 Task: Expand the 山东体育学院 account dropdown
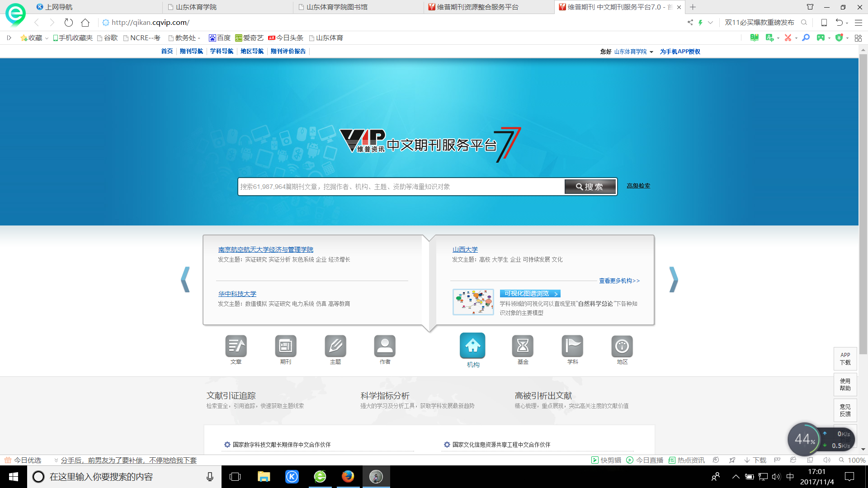coord(651,52)
